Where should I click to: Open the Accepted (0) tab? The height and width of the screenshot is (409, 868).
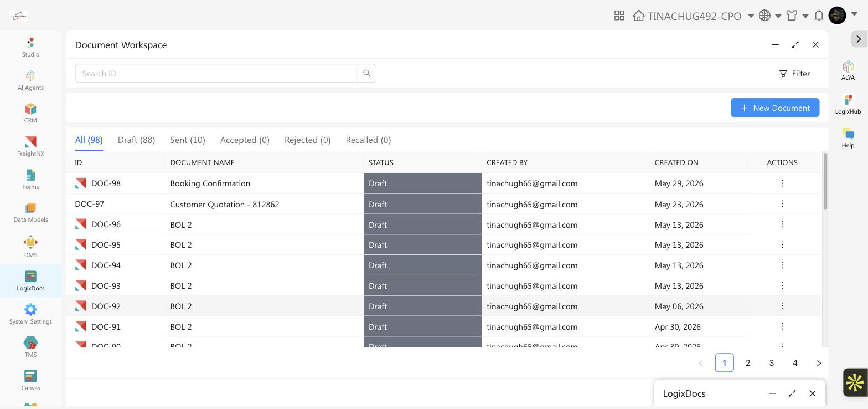[245, 140]
